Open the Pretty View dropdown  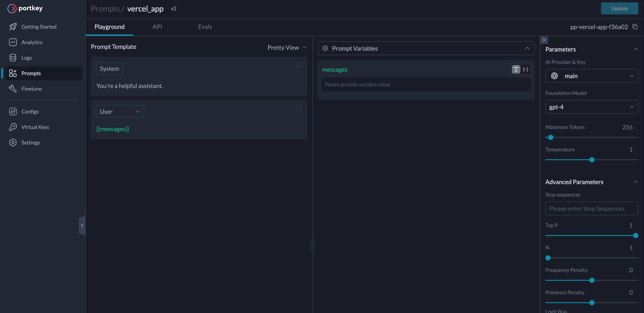[287, 48]
